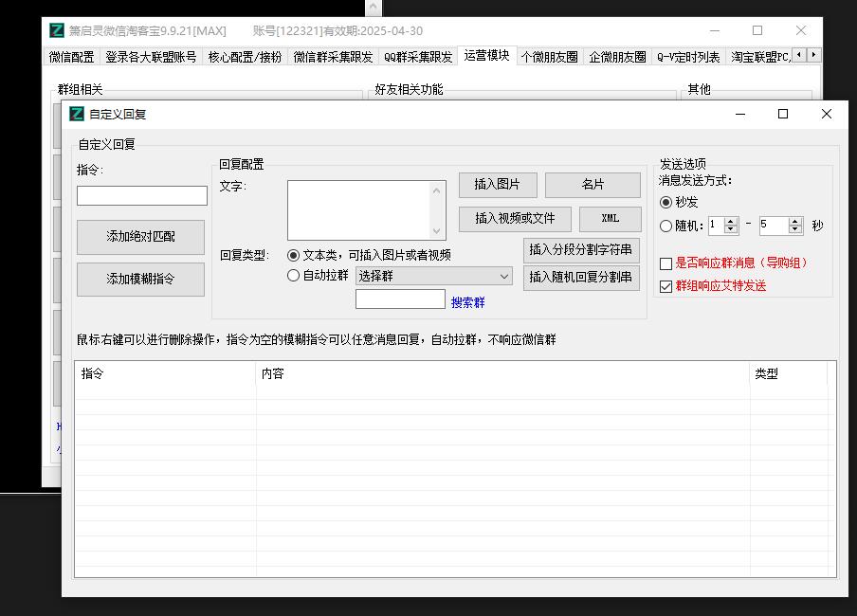Click the XML button
Screen dimensions: 857x616
(x=610, y=219)
